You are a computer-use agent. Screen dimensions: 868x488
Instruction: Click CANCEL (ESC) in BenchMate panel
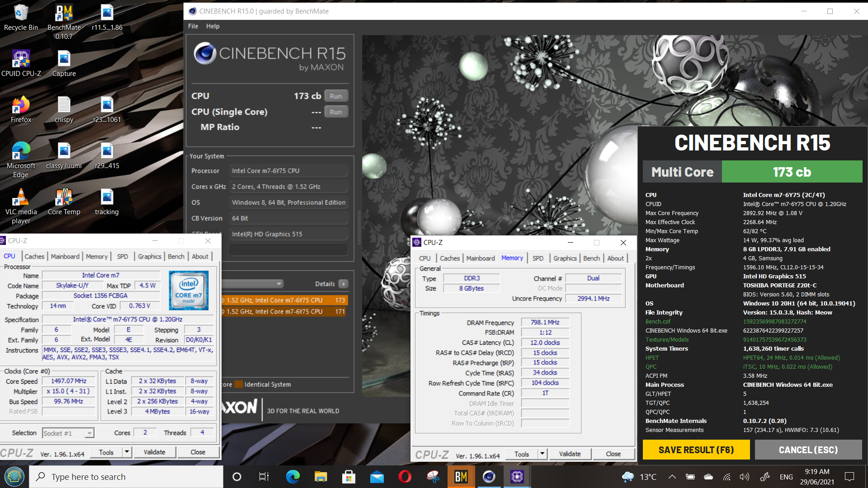tap(808, 450)
